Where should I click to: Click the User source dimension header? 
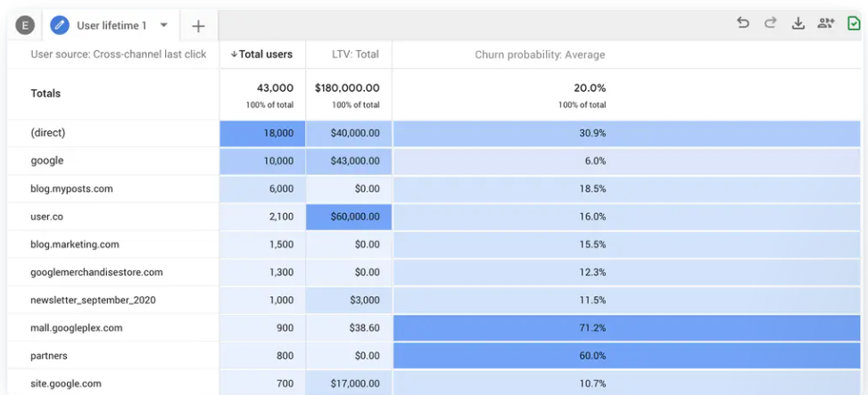coord(119,54)
